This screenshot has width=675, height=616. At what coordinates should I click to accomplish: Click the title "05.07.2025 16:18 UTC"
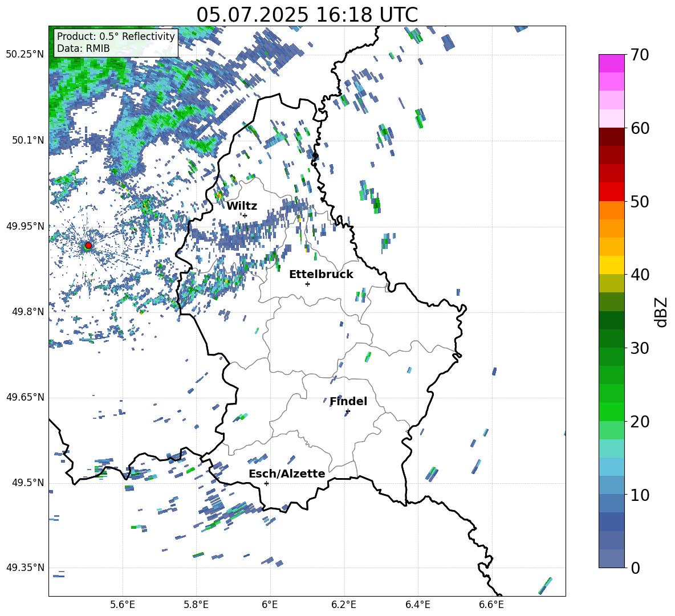tap(307, 15)
